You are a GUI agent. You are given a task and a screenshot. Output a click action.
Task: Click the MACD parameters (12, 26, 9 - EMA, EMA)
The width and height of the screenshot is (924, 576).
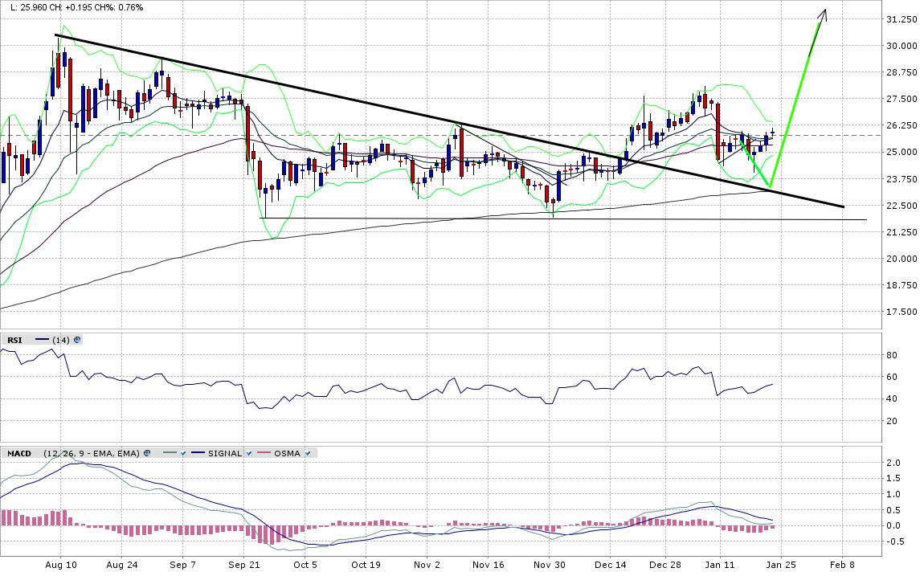click(92, 454)
